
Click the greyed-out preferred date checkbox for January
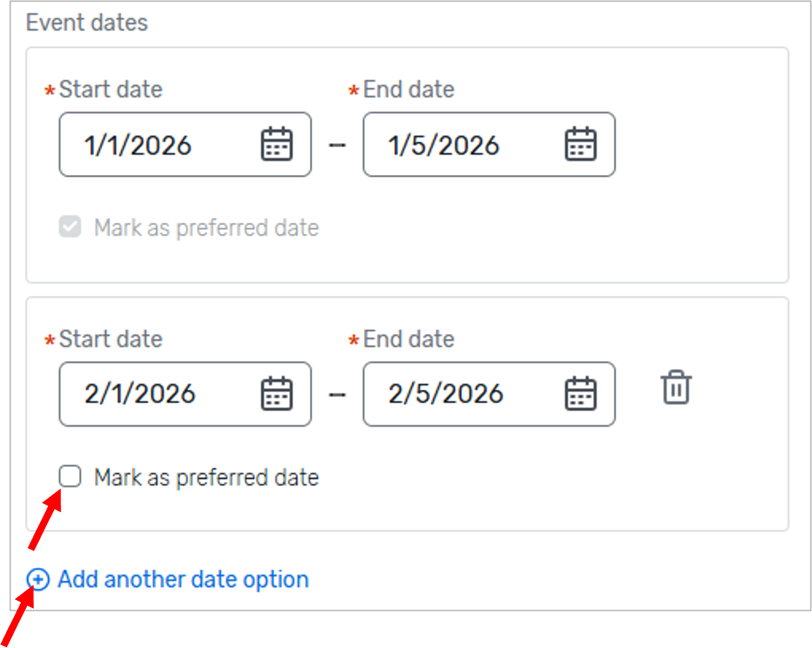tap(70, 227)
